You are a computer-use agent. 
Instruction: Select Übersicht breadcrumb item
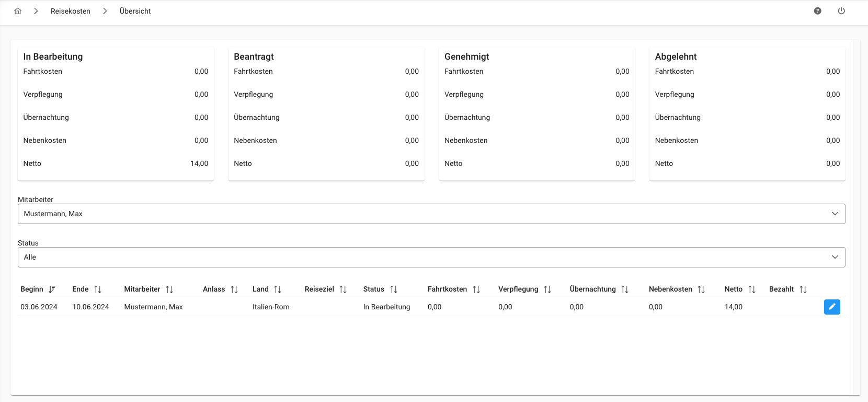135,11
